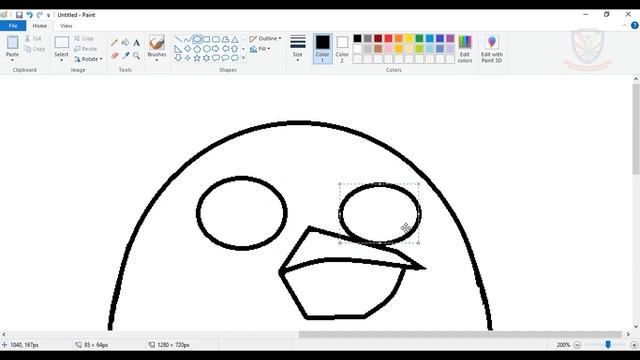Open the Size line thickness dropdown

click(x=298, y=49)
